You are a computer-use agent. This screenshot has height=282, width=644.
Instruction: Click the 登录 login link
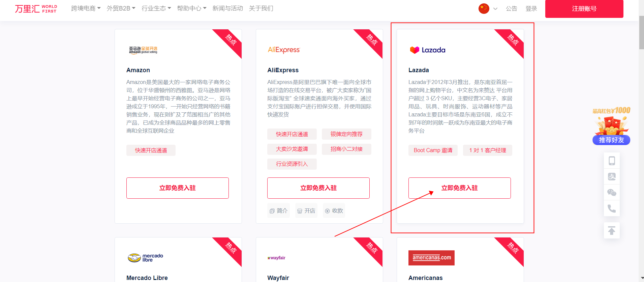531,9
